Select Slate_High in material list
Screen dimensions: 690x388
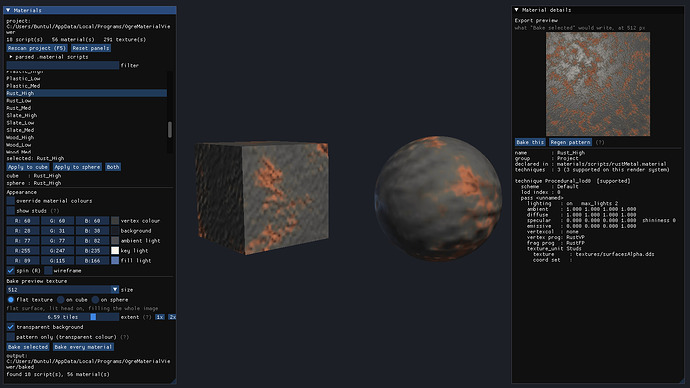tap(86, 115)
